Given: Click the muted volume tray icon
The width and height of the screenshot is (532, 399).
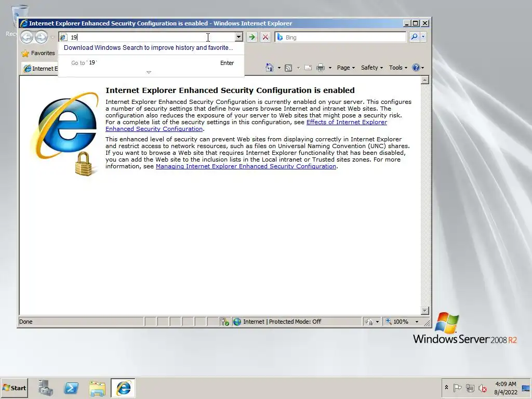Looking at the screenshot, I should (483, 388).
